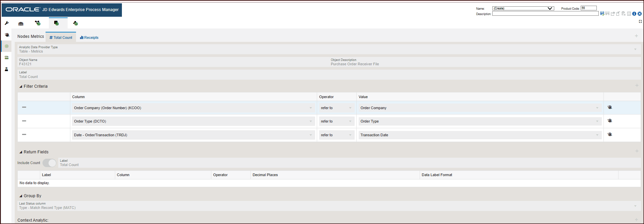Click the export share-arrow icon
The image size is (644, 224).
pyautogui.click(x=613, y=14)
